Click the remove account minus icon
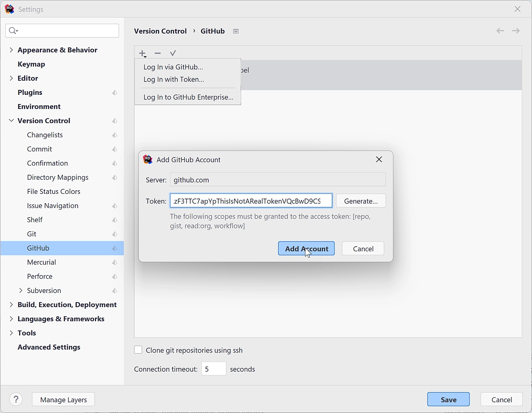 [158, 53]
